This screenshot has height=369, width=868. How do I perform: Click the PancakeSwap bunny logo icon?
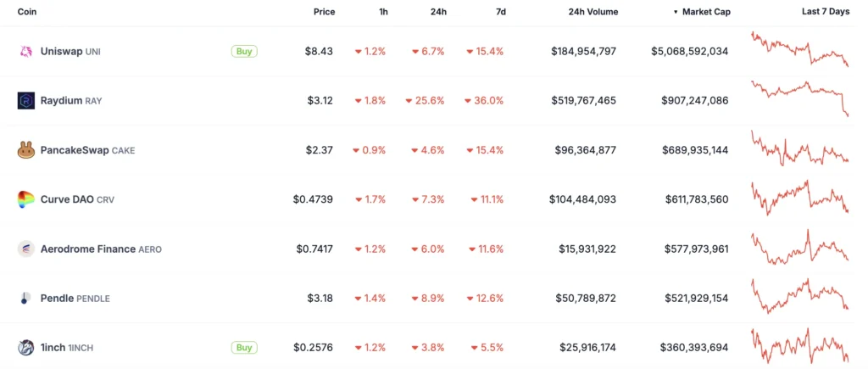click(x=26, y=150)
